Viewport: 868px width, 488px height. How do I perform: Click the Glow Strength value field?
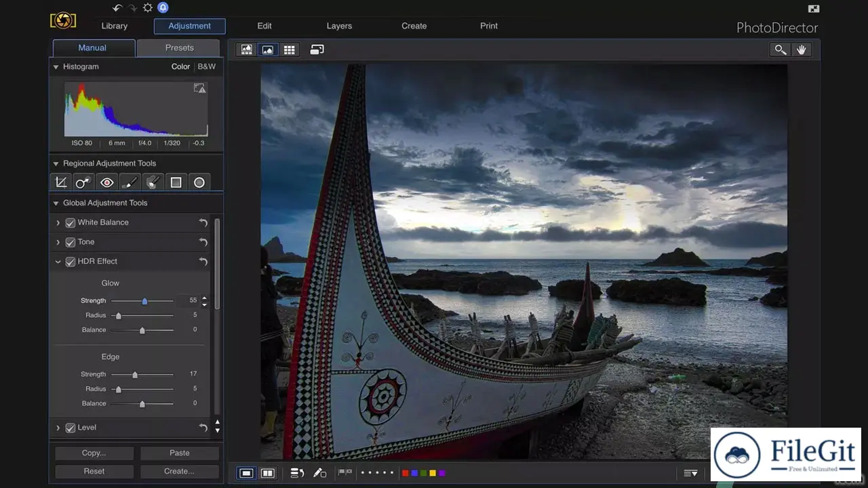click(x=189, y=300)
